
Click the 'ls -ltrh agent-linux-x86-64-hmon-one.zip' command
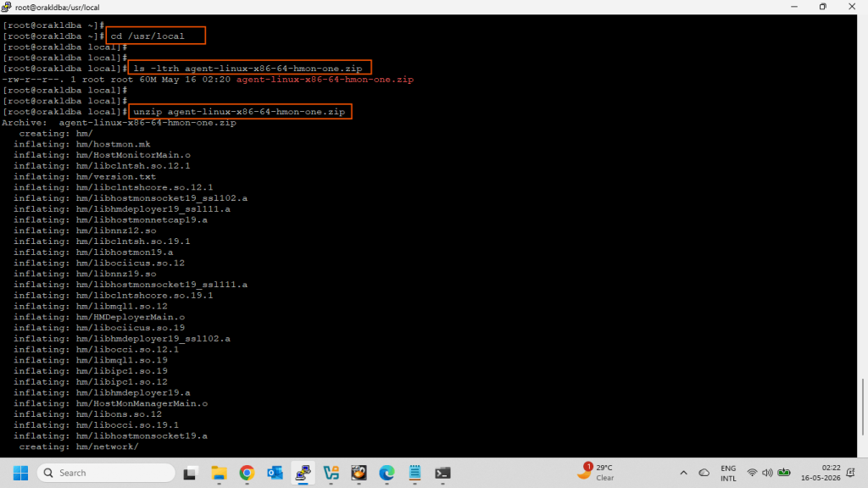click(248, 69)
